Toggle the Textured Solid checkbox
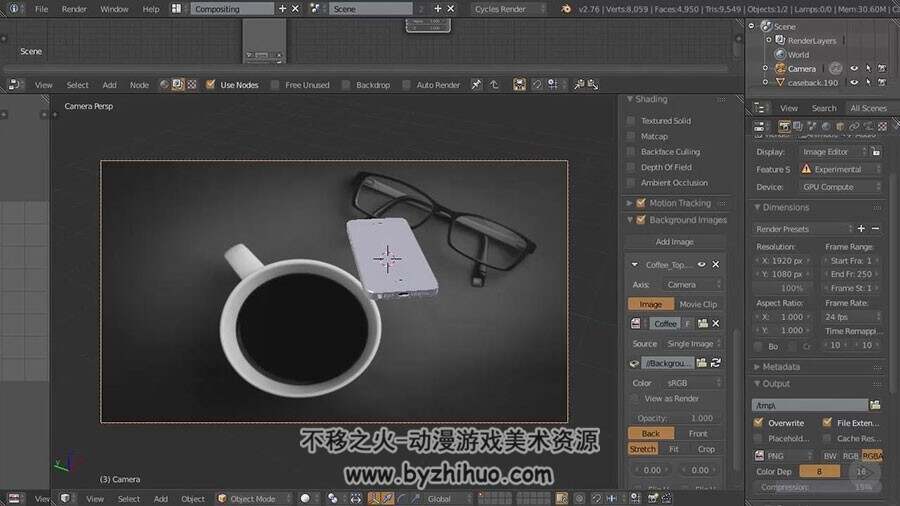Image resolution: width=900 pixels, height=506 pixels. (631, 120)
